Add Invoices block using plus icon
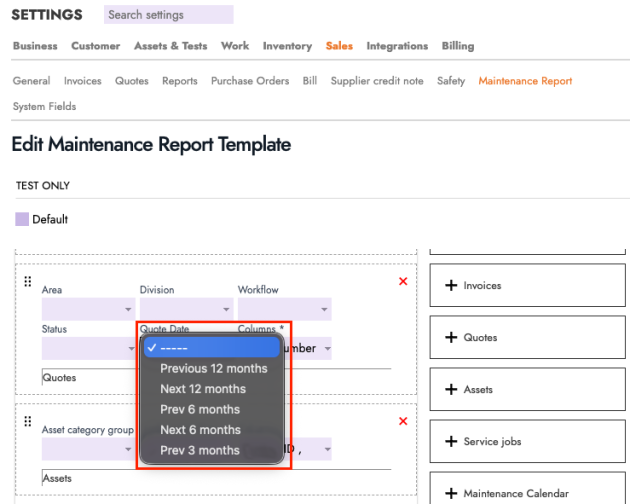 click(x=450, y=286)
